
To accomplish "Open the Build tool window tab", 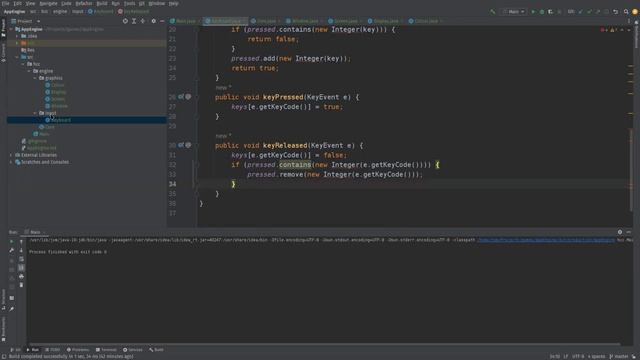I will pyautogui.click(x=156, y=350).
